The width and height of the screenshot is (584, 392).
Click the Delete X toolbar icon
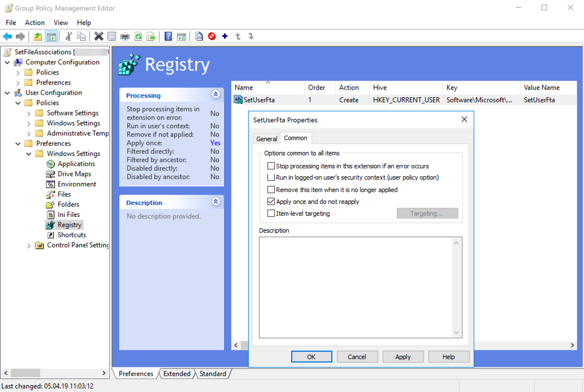point(99,37)
